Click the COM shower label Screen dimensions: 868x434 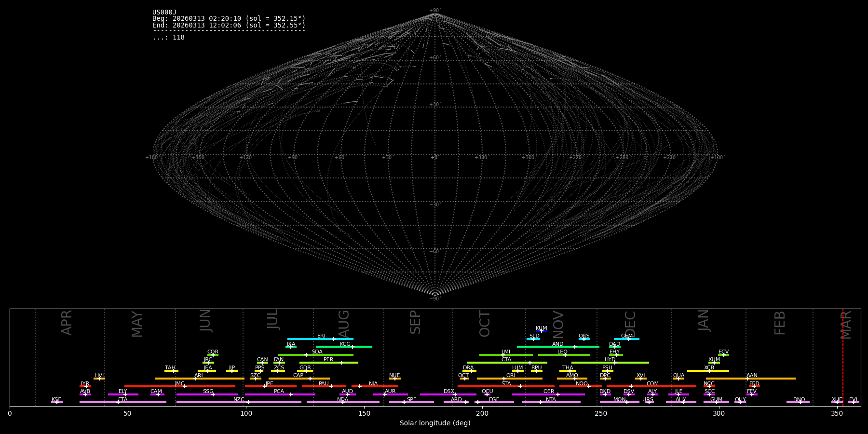click(652, 384)
